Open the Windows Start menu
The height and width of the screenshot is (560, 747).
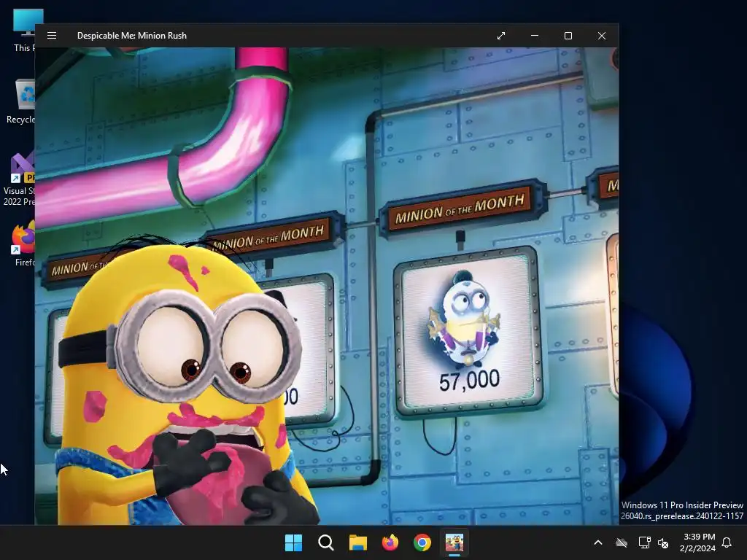tap(293, 542)
